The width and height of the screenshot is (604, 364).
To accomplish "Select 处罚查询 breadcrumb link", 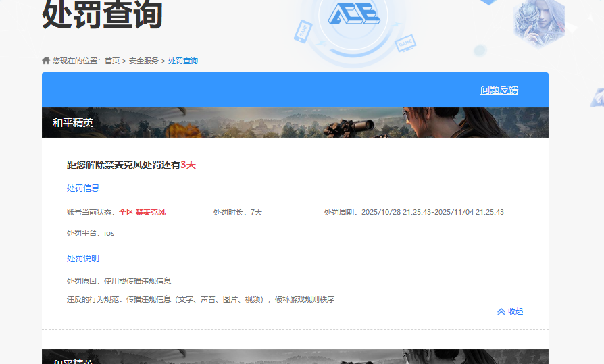I will 183,61.
